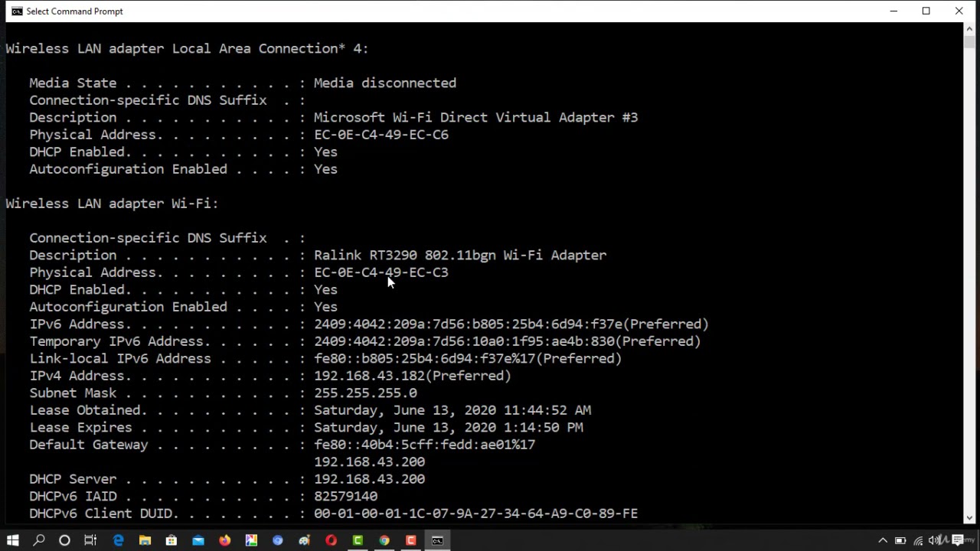980x551 pixels.
Task: Maximize the Command Prompt window
Action: [x=926, y=11]
